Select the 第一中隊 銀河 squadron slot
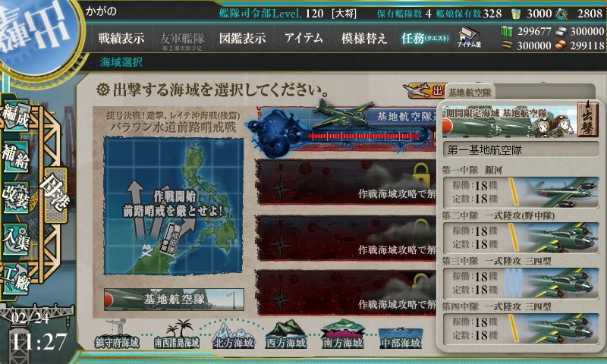Image resolution: width=607 pixels, height=364 pixels. point(521,192)
